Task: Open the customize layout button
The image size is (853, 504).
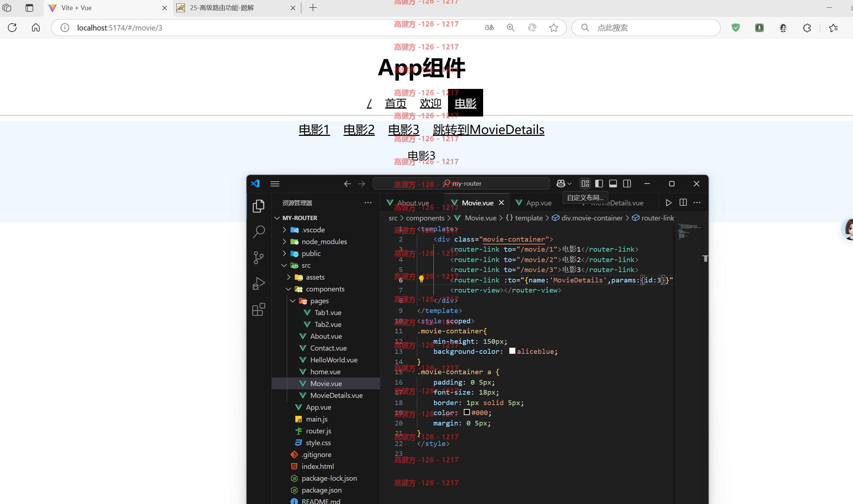Action: pyautogui.click(x=585, y=184)
